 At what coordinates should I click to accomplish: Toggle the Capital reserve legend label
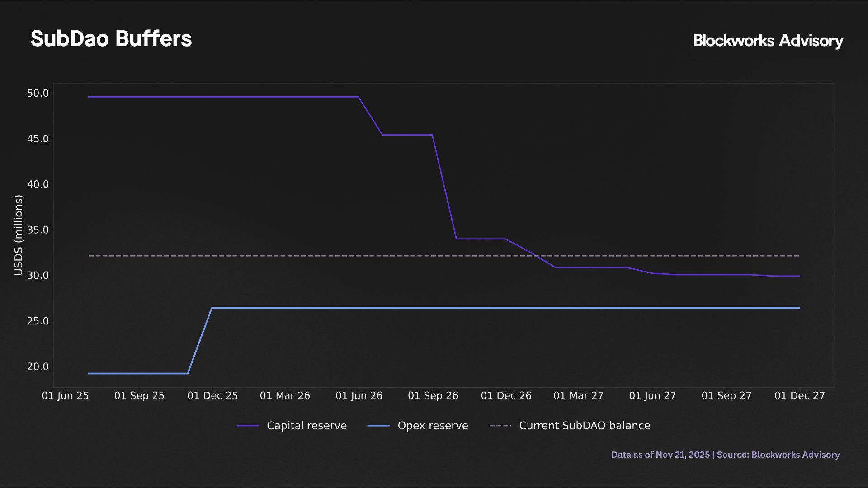[x=307, y=426]
